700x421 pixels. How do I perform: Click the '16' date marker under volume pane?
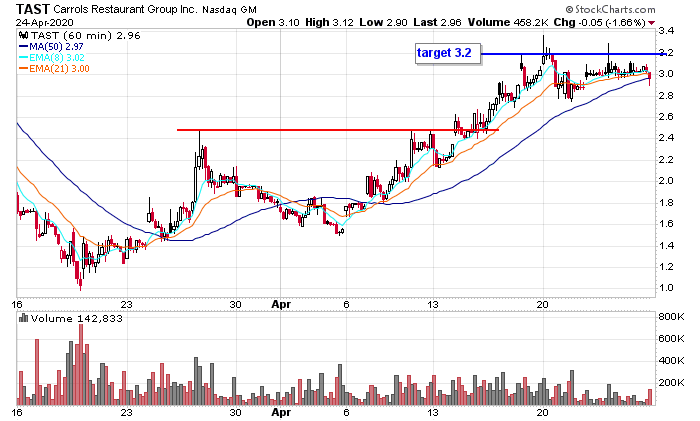(x=17, y=413)
